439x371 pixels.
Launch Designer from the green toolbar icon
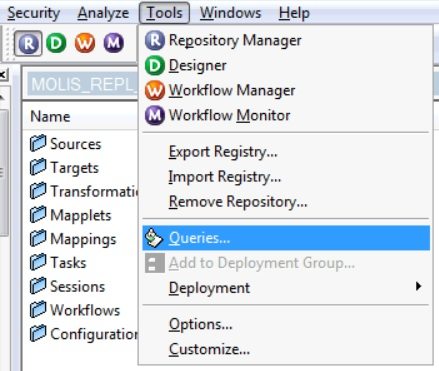click(x=56, y=43)
